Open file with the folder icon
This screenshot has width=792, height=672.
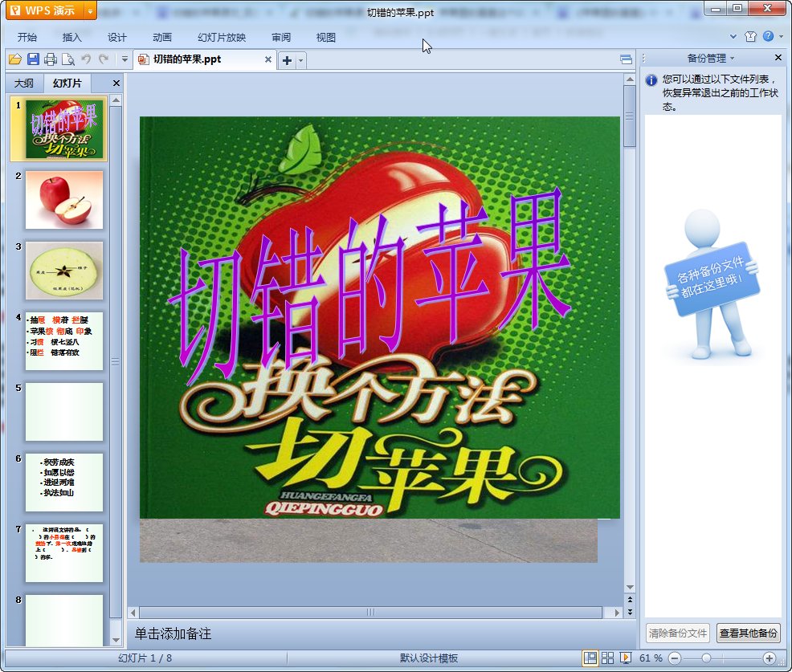pyautogui.click(x=15, y=59)
